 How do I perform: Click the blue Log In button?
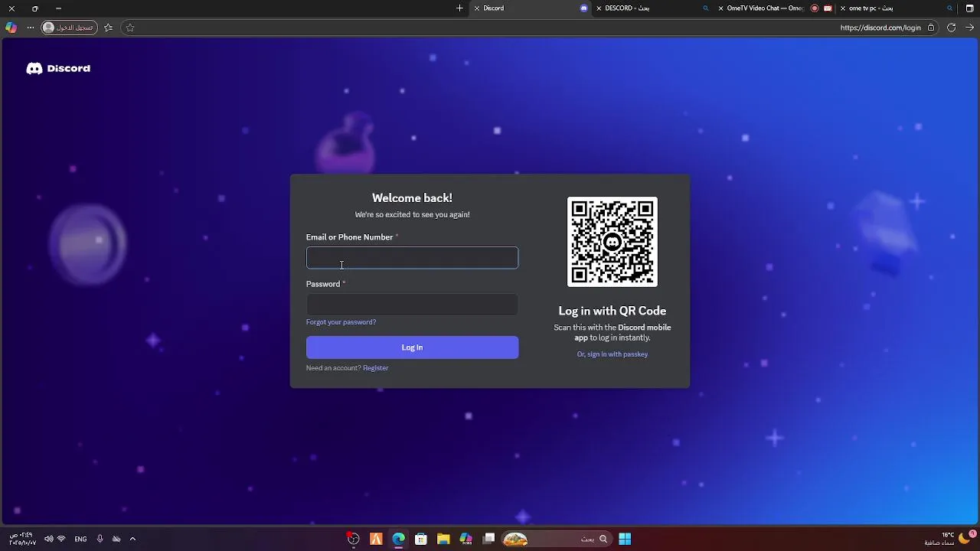pyautogui.click(x=412, y=347)
